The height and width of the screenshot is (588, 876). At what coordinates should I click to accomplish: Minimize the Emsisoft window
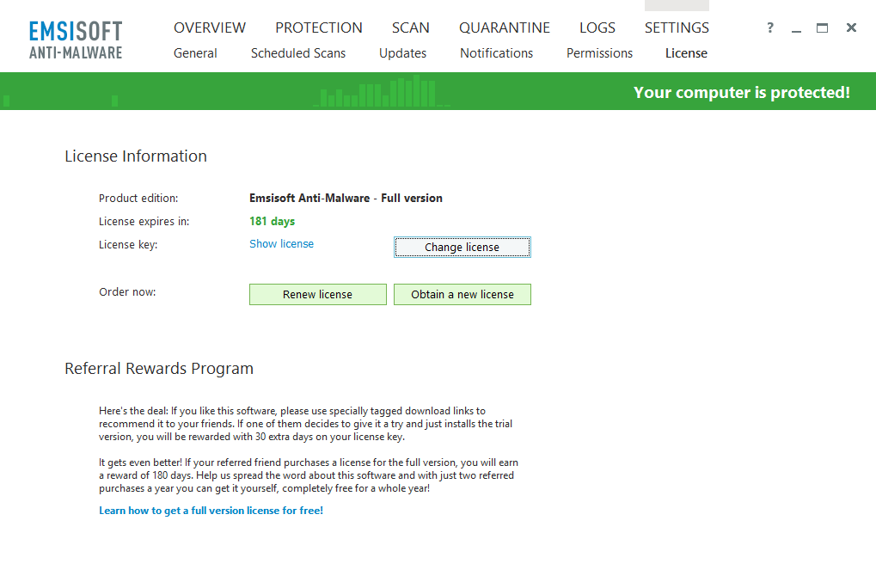(x=797, y=29)
